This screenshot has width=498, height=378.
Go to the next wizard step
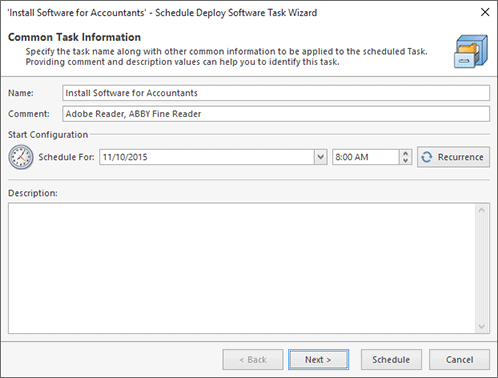coord(318,360)
